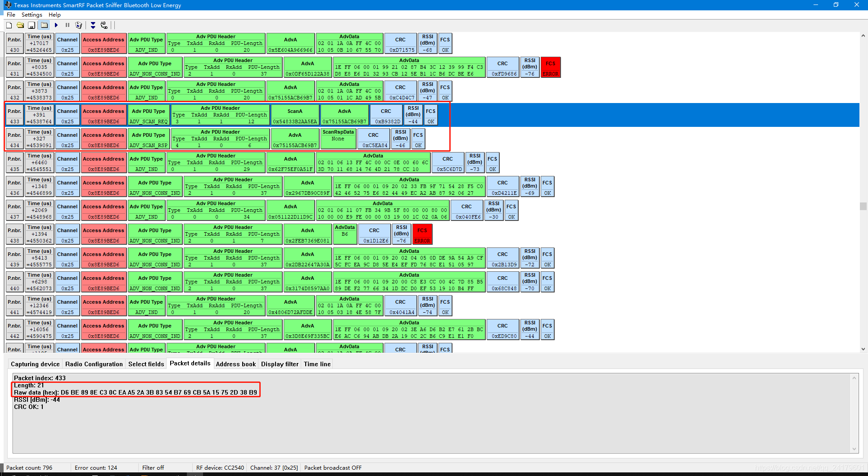
Task: Click Filter off status bar entry
Action: (x=153, y=468)
